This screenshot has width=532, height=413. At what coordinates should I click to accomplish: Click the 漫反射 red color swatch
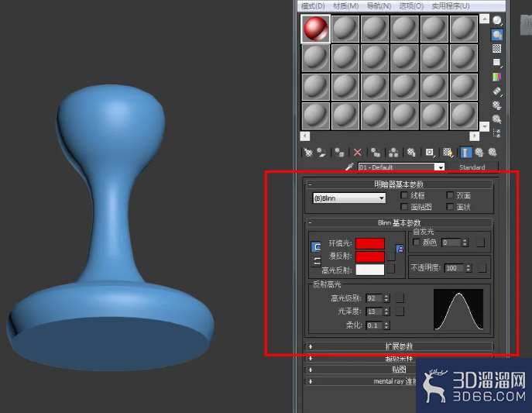(370, 256)
